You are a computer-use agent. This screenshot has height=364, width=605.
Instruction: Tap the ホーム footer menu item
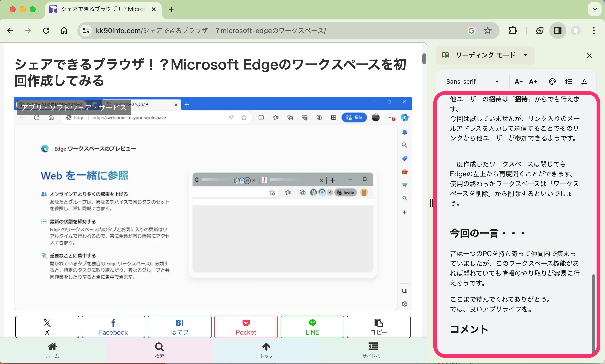coord(52,351)
